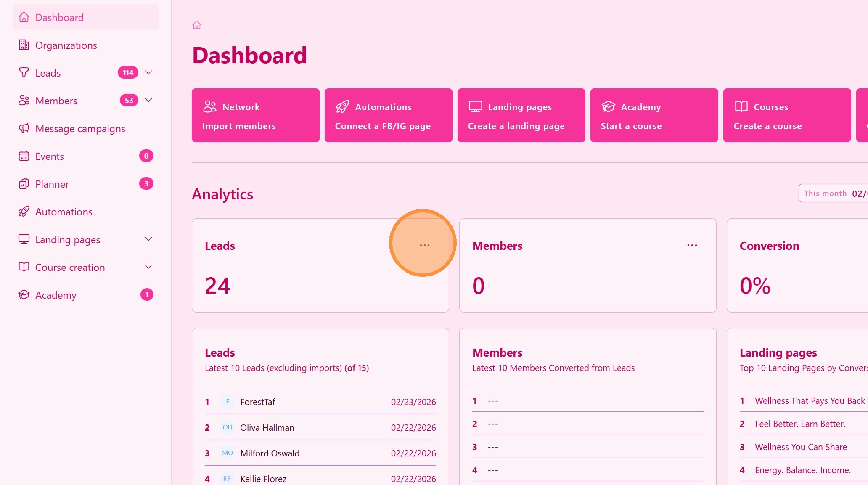
Task: Click the Academy graduation cap icon in sidebar
Action: pyautogui.click(x=24, y=295)
